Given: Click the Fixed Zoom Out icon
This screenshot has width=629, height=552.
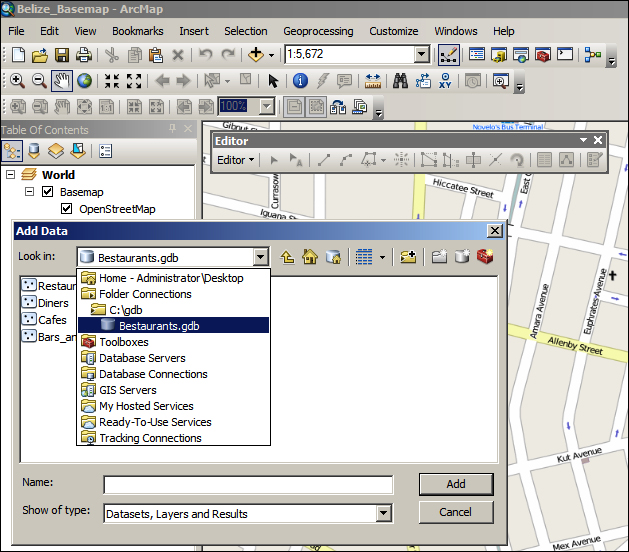Looking at the screenshot, I should click(x=134, y=81).
